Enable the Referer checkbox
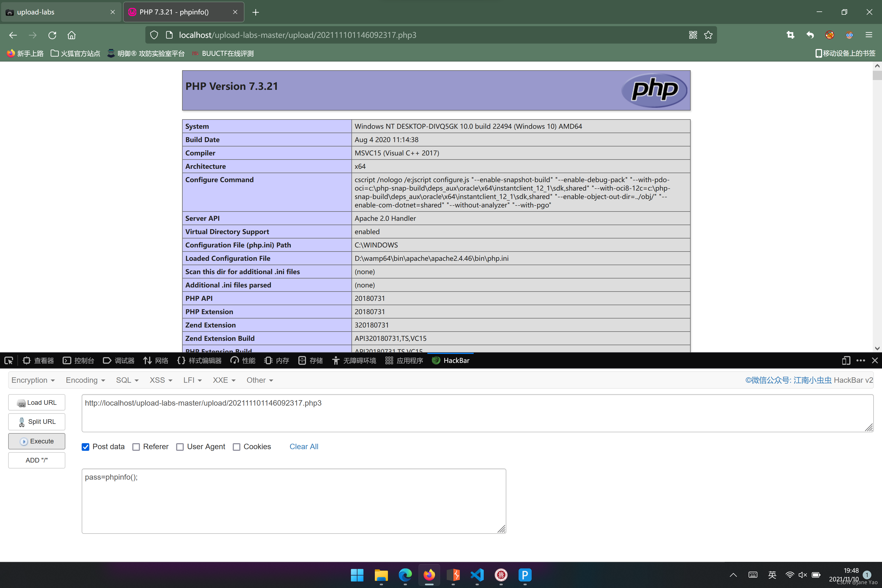The image size is (882, 588). click(x=136, y=447)
